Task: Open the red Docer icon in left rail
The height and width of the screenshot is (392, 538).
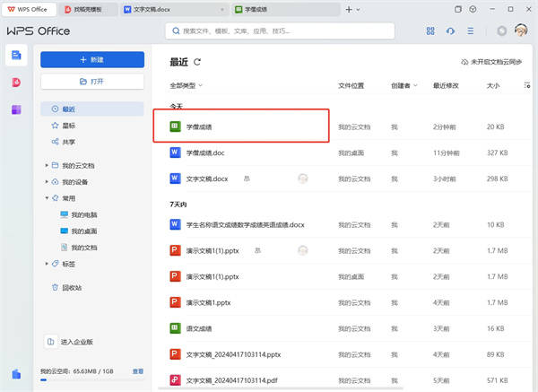Action: (x=16, y=82)
